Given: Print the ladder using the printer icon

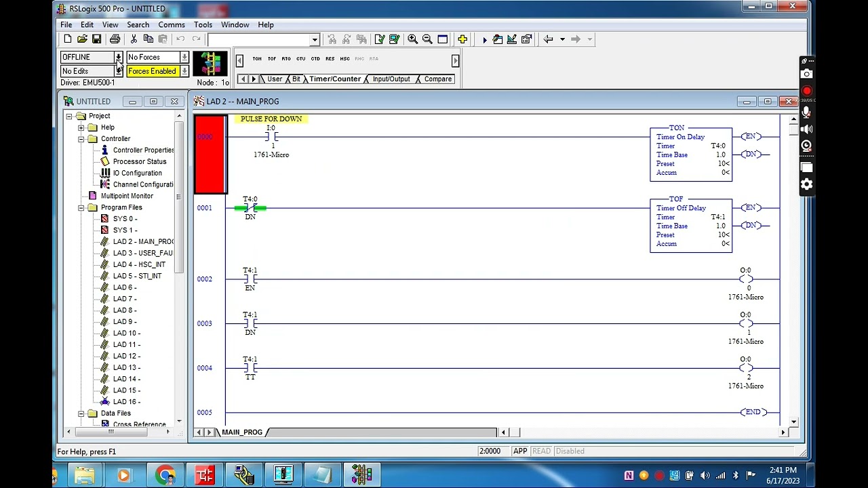Looking at the screenshot, I should pyautogui.click(x=115, y=39).
